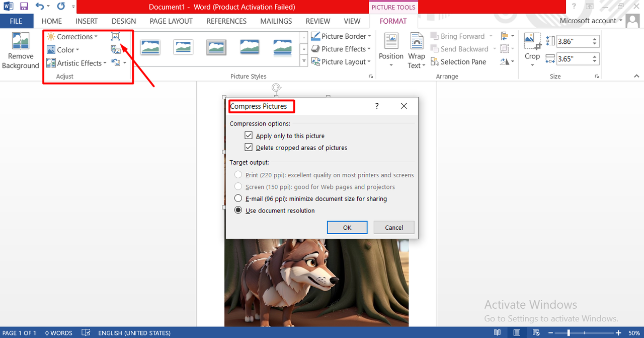Click the Compress Pictures icon in Adjust group
The image size is (644, 338).
pos(116,36)
